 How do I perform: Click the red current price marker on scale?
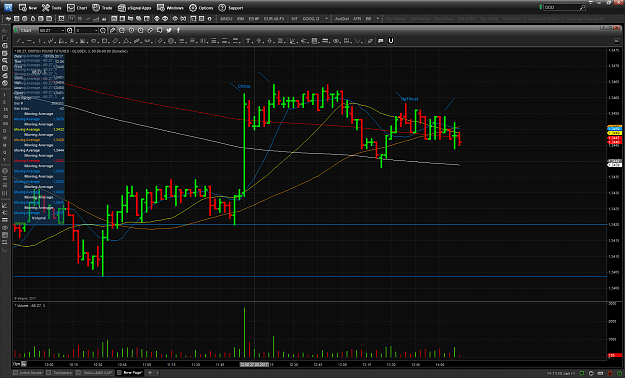[x=615, y=142]
